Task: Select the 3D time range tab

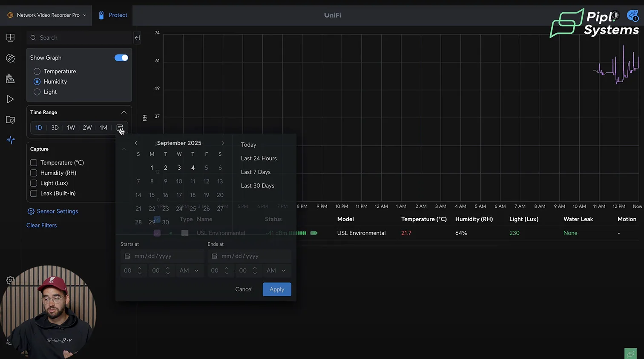Action: click(x=55, y=127)
